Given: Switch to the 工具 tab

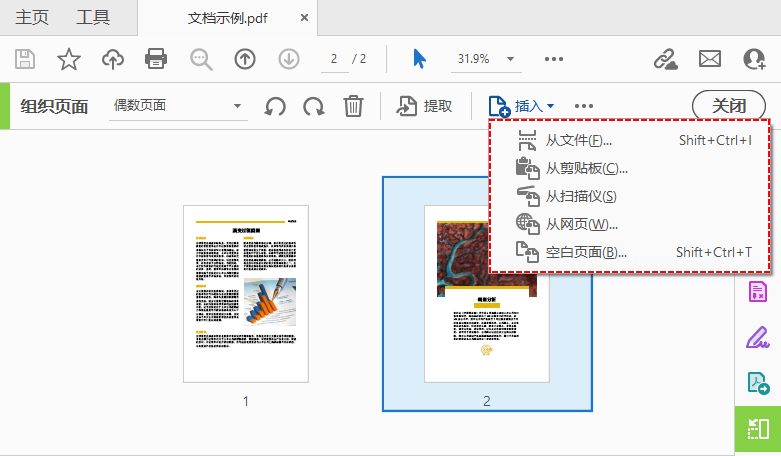Looking at the screenshot, I should [93, 17].
